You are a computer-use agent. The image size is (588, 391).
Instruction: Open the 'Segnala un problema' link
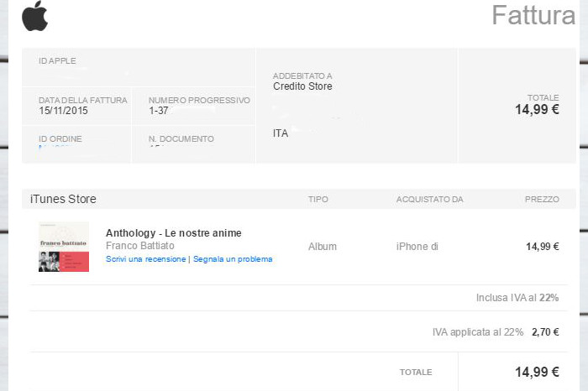(233, 259)
